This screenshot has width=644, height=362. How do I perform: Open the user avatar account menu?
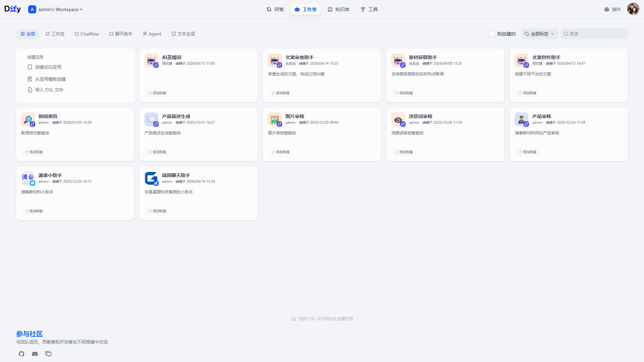pyautogui.click(x=633, y=9)
